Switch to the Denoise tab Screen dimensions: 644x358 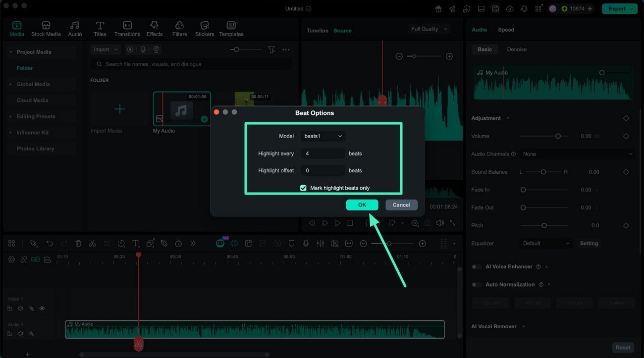pos(517,50)
